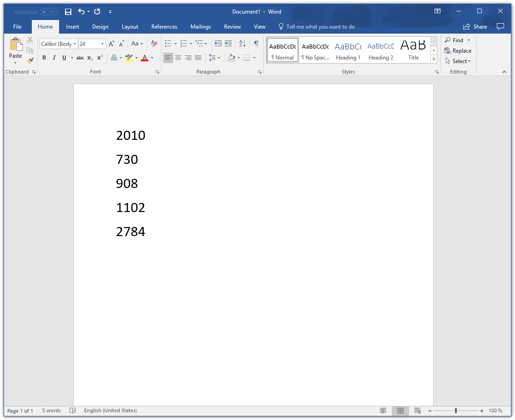Activate the Format Painter brush
The width and height of the screenshot is (515, 420).
(x=30, y=61)
